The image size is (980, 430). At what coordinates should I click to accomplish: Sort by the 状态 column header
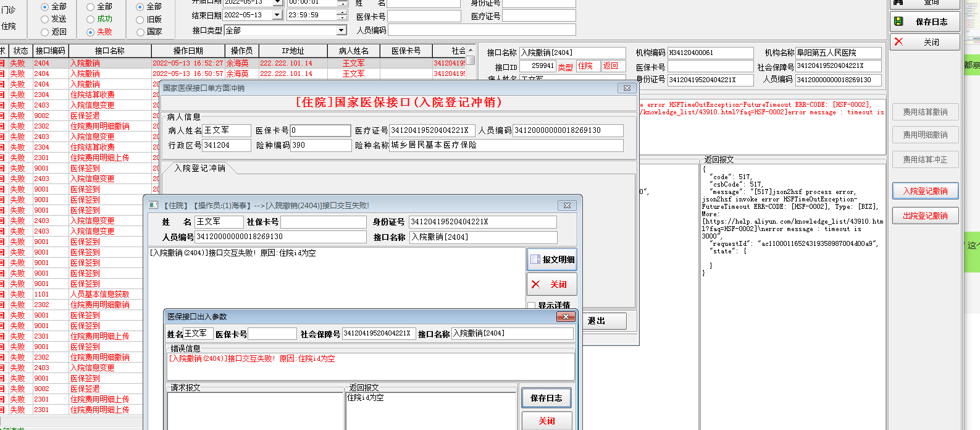coord(21,51)
